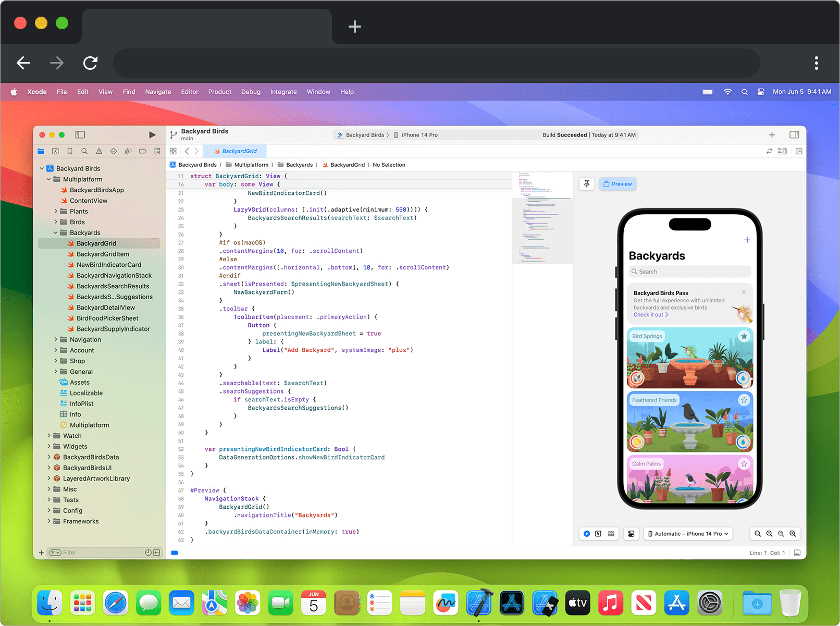Toggle the debug area at bottom right
The height and width of the screenshot is (626, 840).
coord(797,553)
